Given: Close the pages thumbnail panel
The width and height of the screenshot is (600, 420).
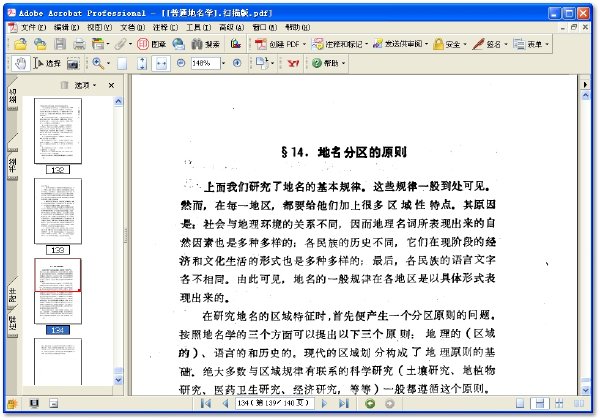Looking at the screenshot, I should coord(111,85).
